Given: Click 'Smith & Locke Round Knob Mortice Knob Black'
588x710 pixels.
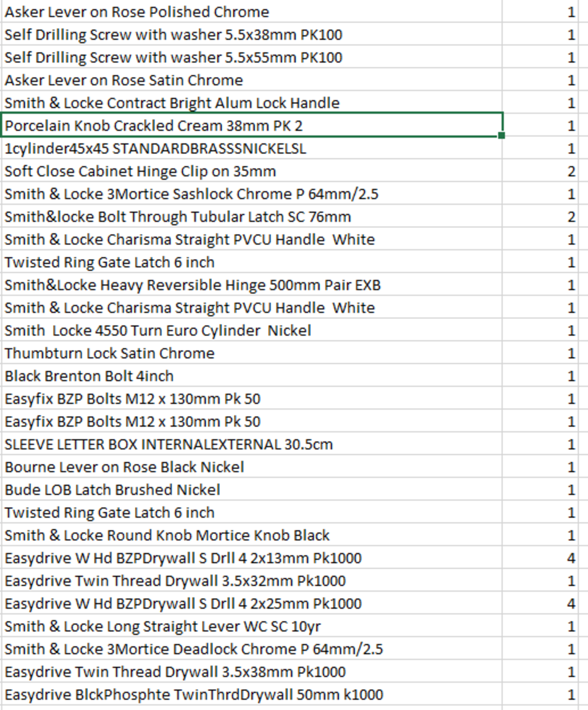Looking at the screenshot, I should (252, 535).
